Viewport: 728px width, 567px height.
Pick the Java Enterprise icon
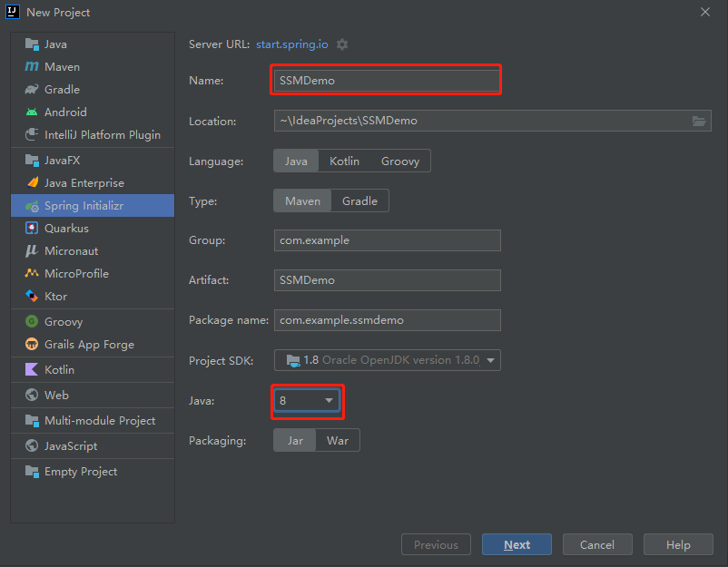click(33, 182)
